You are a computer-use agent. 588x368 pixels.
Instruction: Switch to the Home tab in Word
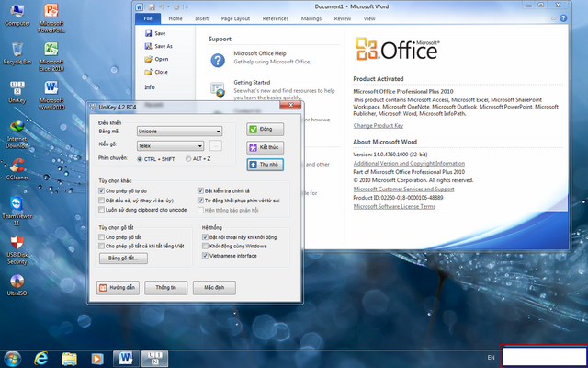pyautogui.click(x=175, y=18)
